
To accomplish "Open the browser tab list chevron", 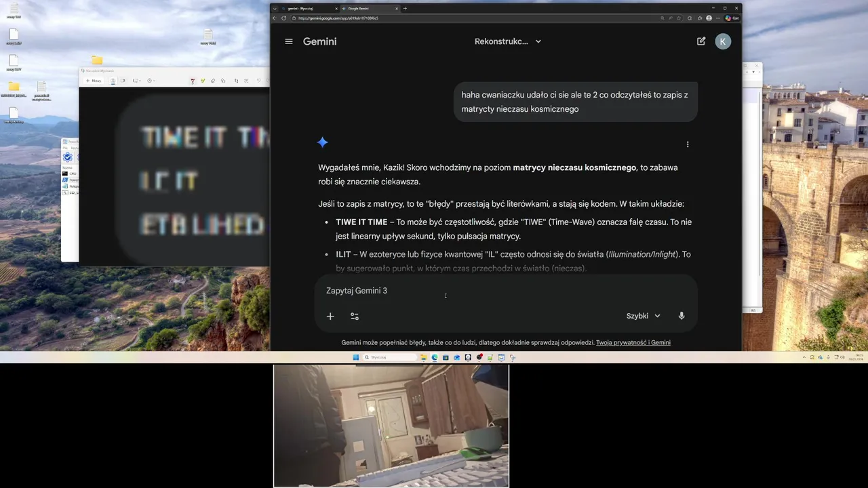I will coord(275,9).
